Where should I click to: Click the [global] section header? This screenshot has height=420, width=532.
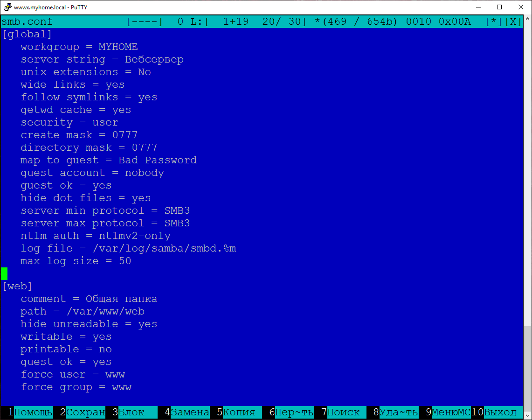click(27, 34)
